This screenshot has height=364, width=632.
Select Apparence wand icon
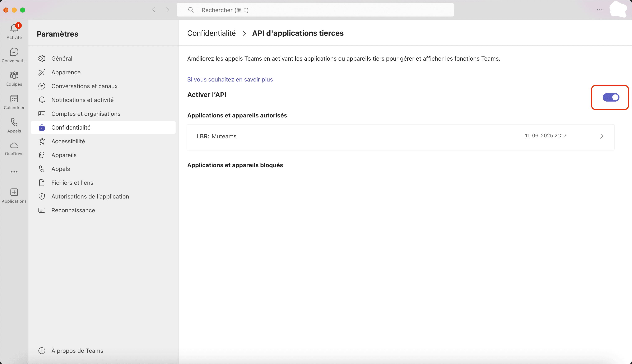(42, 72)
